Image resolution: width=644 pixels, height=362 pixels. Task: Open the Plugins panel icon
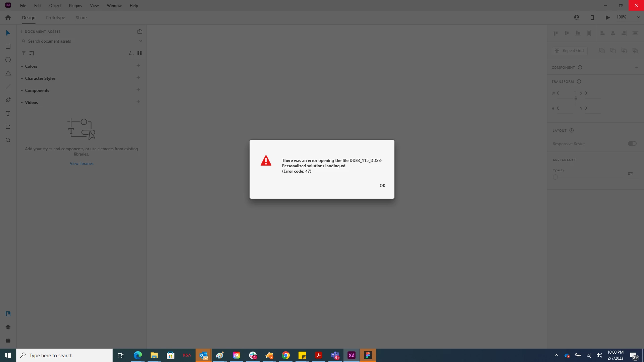click(8, 341)
